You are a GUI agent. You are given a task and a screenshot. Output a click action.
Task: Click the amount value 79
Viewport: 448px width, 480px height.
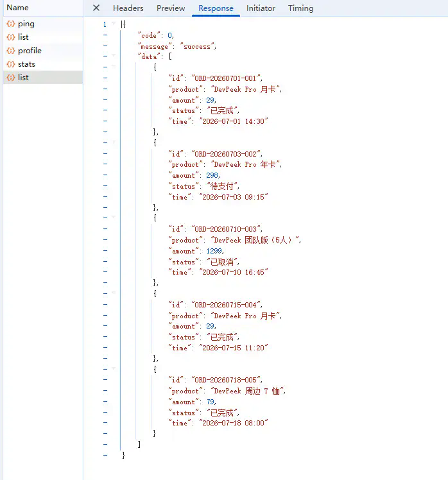211,402
